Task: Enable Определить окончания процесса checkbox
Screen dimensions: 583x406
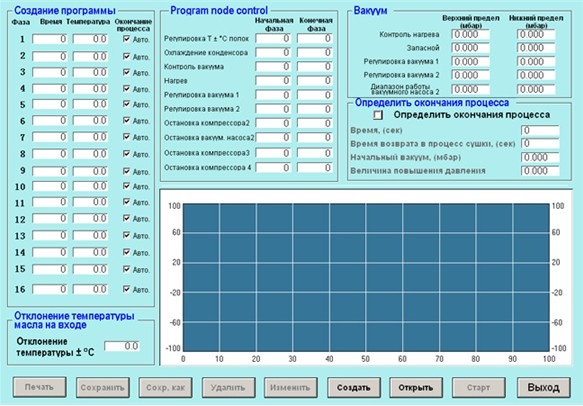Action: [x=378, y=115]
